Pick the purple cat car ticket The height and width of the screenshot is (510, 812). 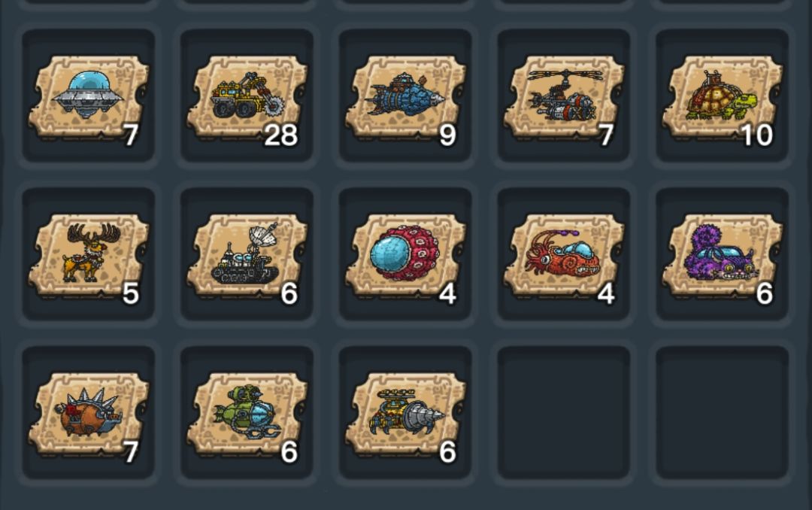point(723,256)
